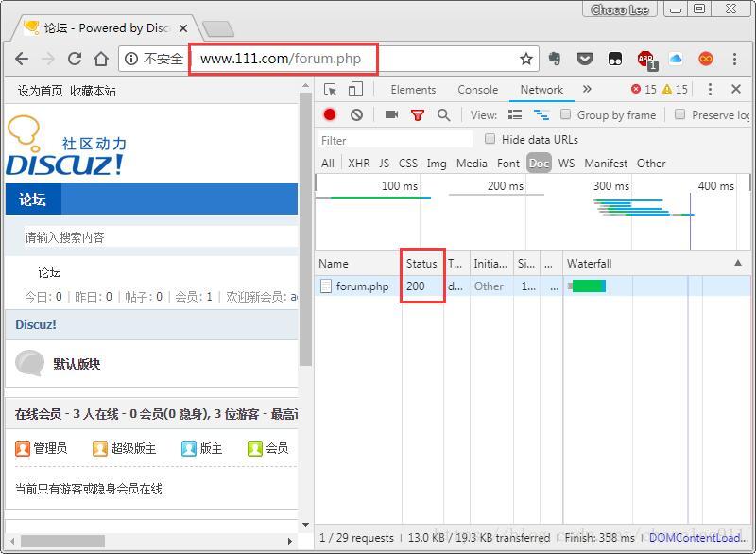
Task: Filter requests by Img type
Action: (x=437, y=164)
